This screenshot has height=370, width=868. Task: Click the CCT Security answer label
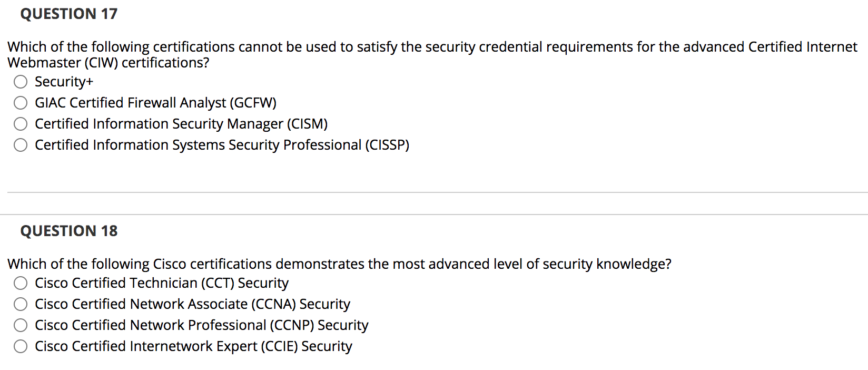point(162,283)
